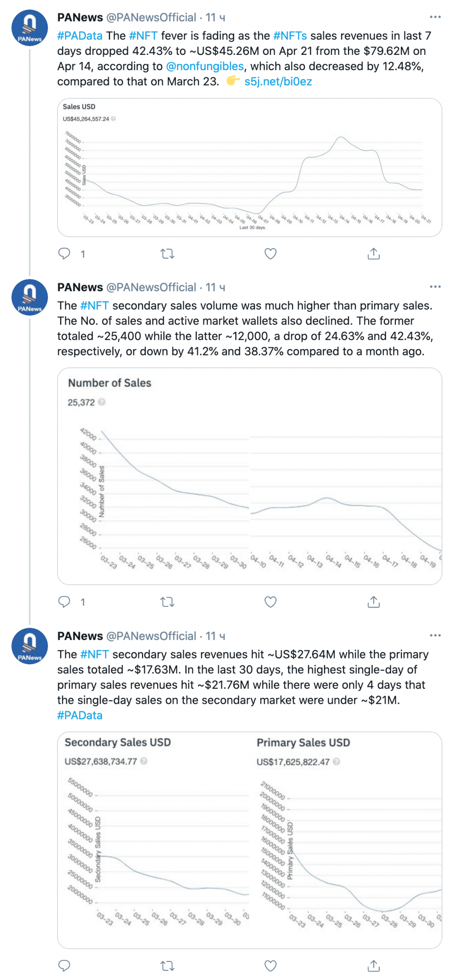
Task: Open PANews profile avatar on third tweet
Action: pos(29,646)
